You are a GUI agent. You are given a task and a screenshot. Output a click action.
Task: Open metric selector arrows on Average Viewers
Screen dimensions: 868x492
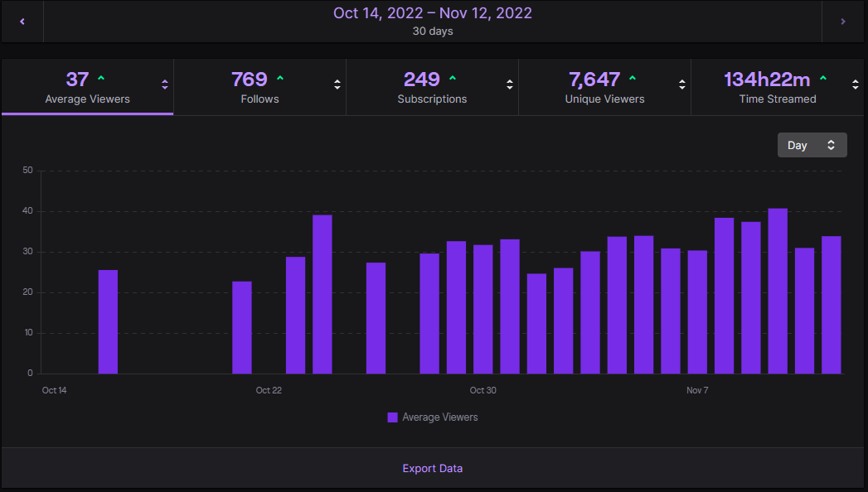(164, 84)
